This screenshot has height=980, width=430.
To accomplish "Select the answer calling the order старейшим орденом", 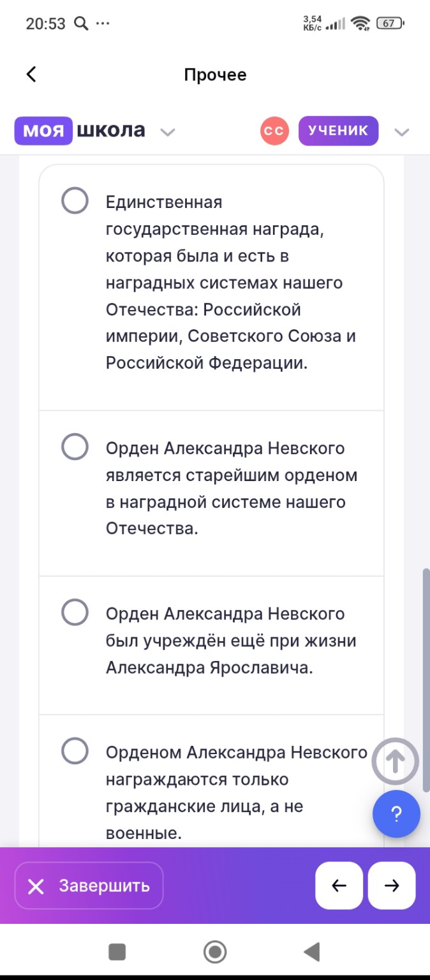I will tap(74, 447).
